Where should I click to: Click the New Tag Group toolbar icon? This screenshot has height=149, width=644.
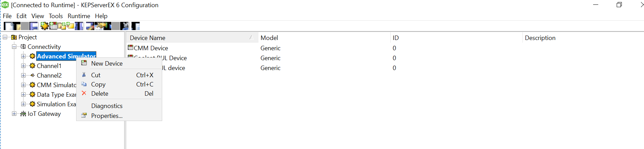(62, 26)
